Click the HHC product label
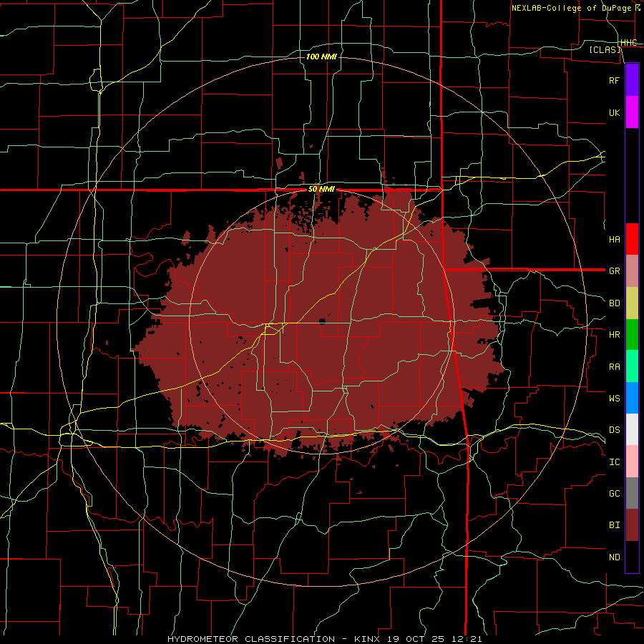 click(x=629, y=42)
